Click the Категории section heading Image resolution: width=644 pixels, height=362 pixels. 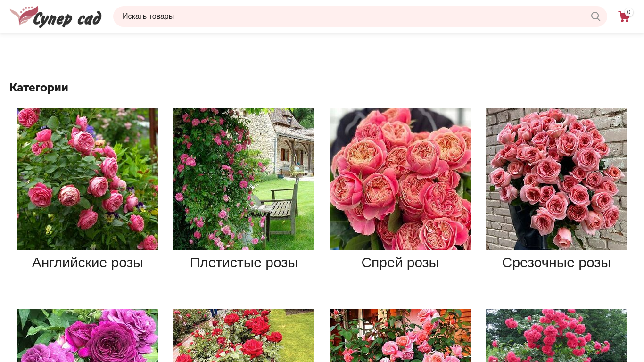coord(39,88)
